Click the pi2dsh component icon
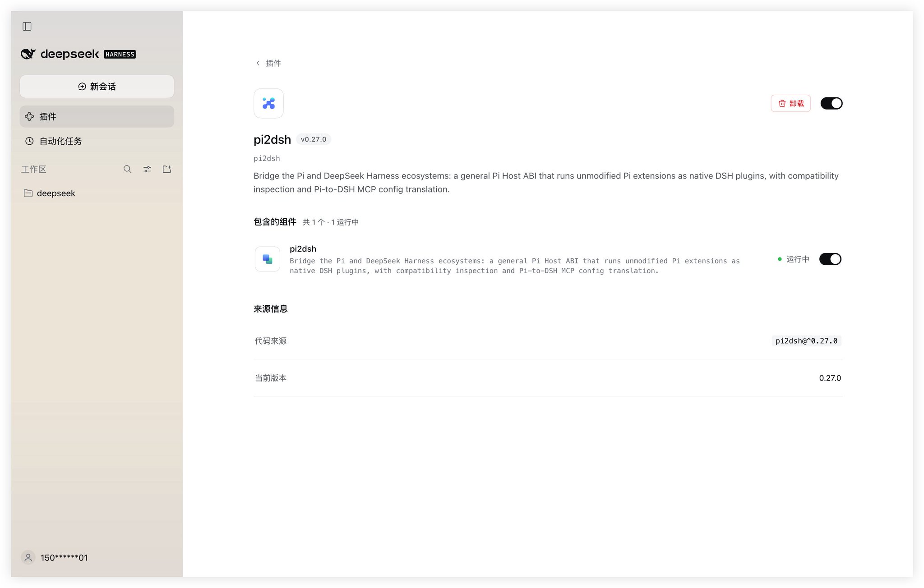The image size is (924, 588). pos(268,259)
